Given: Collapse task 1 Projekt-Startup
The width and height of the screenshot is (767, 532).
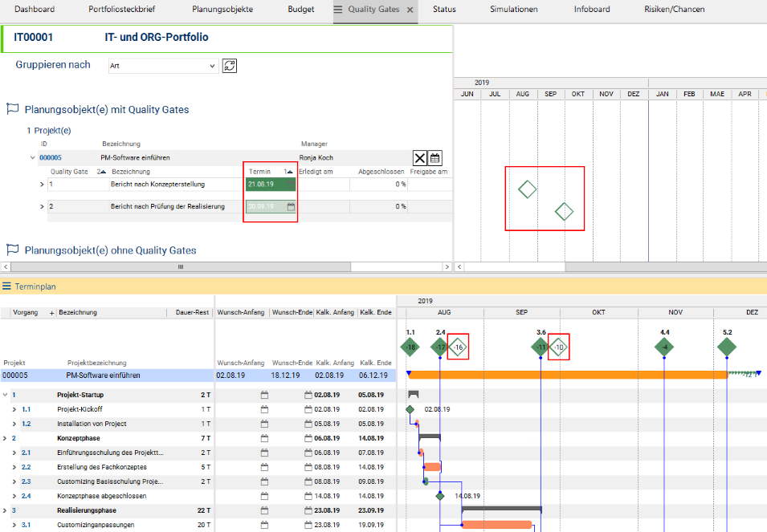Looking at the screenshot, I should (x=5, y=395).
